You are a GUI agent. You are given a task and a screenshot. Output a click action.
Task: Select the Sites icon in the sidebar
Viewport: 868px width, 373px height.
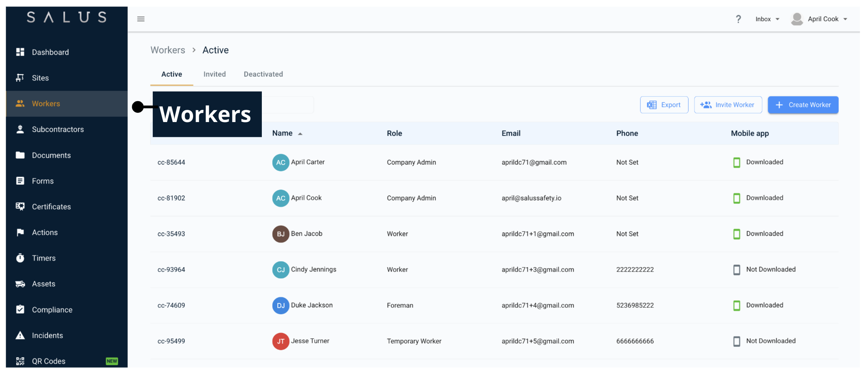coord(20,78)
